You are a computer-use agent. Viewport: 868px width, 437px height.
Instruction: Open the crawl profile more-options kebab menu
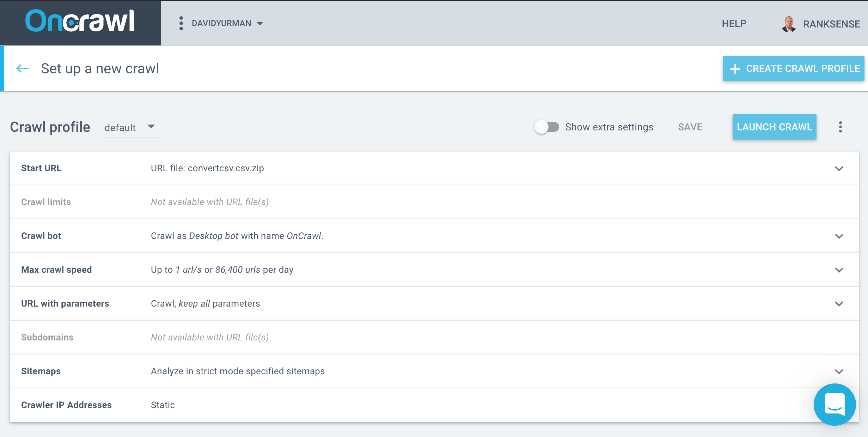tap(840, 127)
